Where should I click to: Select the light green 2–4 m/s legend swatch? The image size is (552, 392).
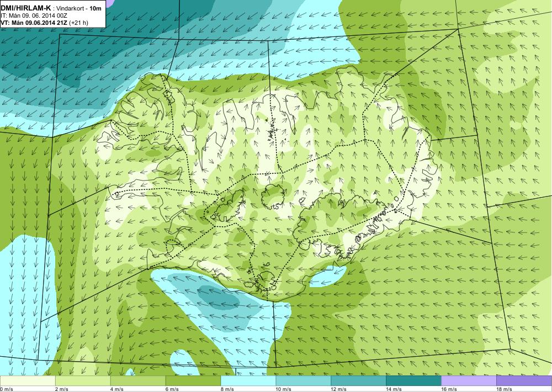click(x=83, y=381)
